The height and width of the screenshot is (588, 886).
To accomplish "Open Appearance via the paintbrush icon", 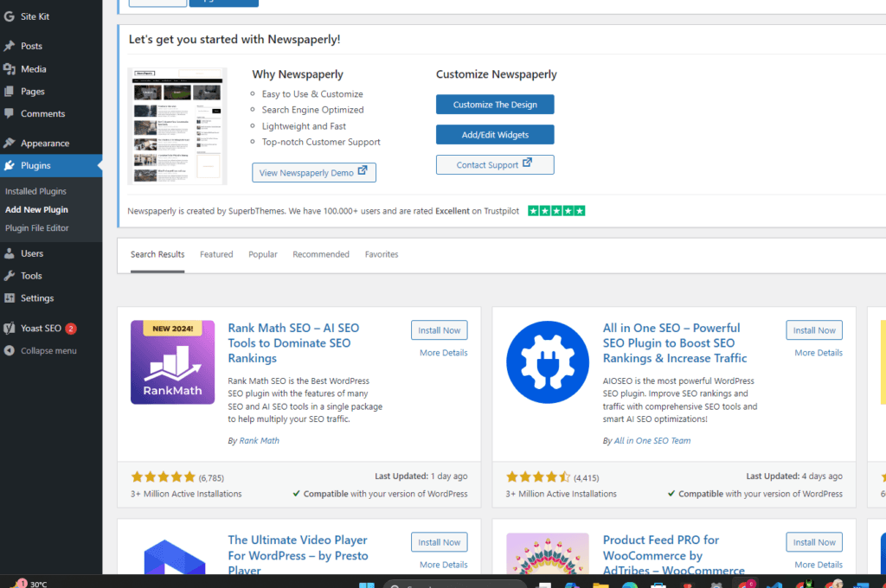I will (9, 143).
